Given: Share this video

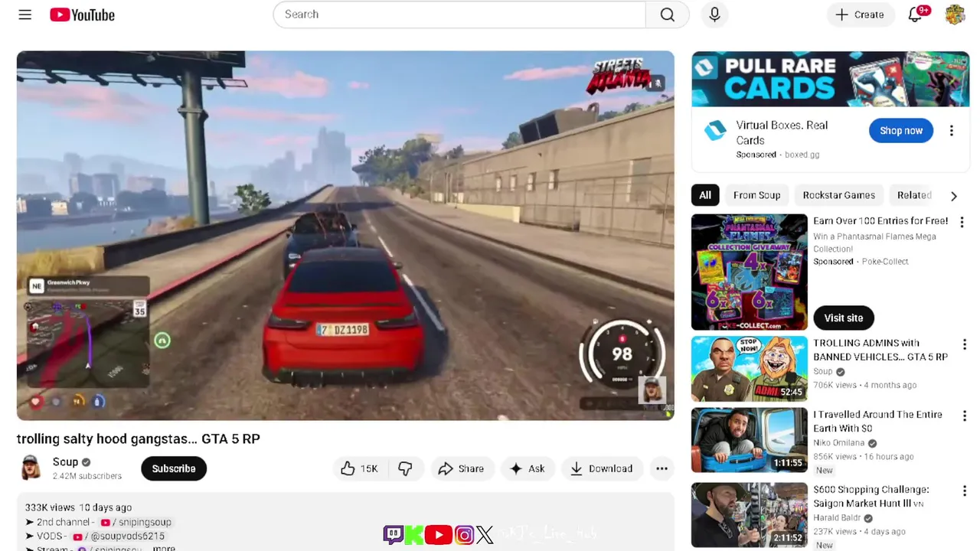Looking at the screenshot, I should click(461, 468).
